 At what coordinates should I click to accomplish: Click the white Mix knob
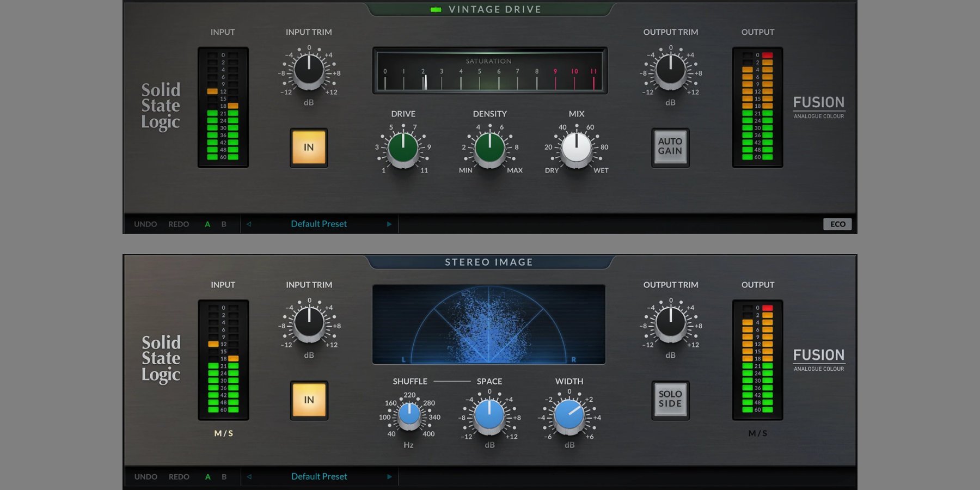(576, 149)
